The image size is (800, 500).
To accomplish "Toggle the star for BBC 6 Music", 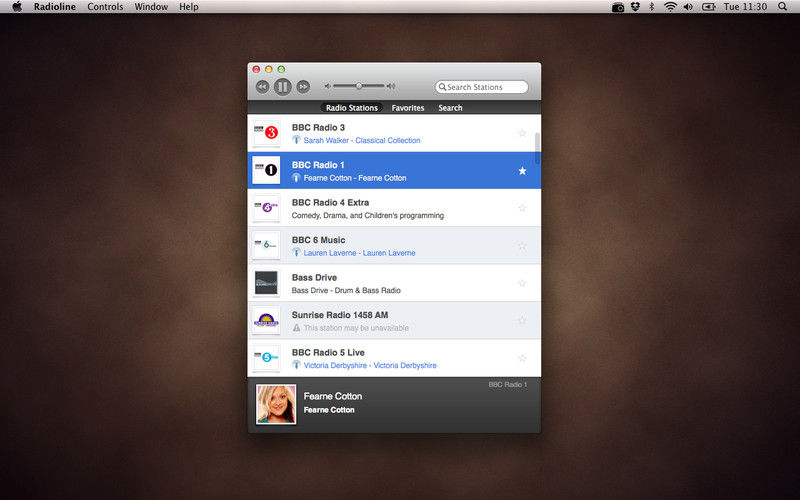I will 522,246.
